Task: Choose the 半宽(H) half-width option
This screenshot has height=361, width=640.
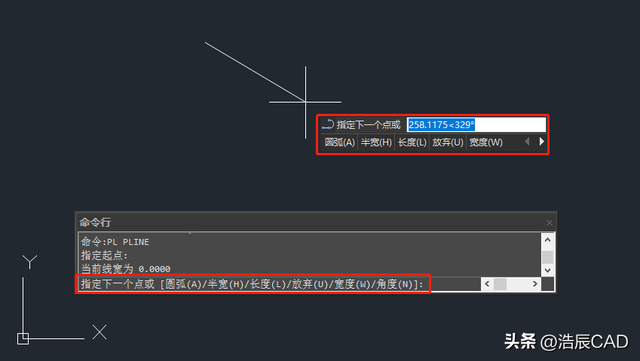Action: 376,143
